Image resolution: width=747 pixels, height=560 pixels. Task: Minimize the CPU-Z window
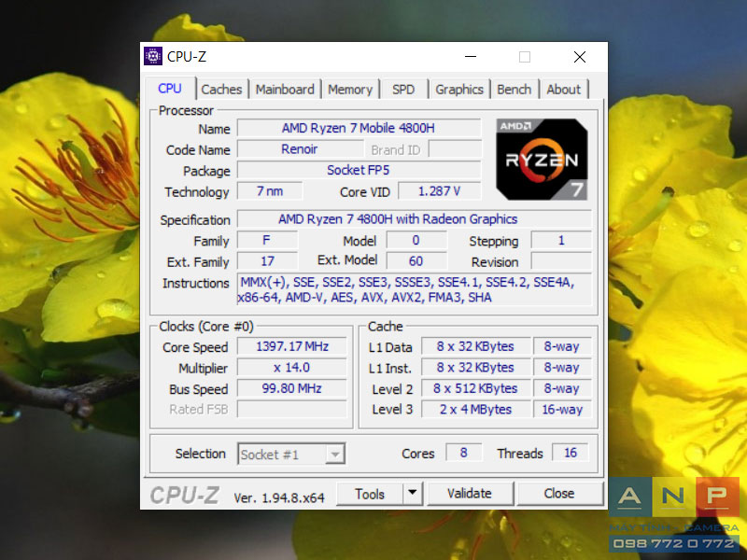click(471, 57)
